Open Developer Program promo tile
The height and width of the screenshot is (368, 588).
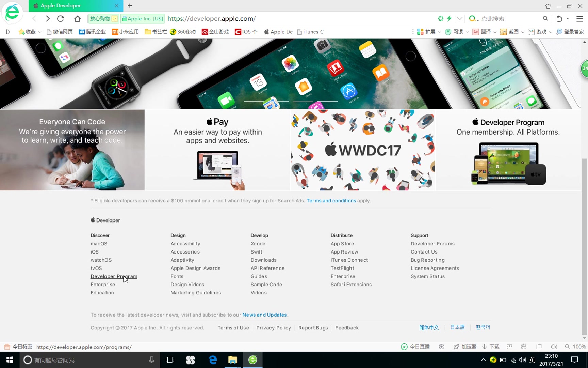coord(508,150)
